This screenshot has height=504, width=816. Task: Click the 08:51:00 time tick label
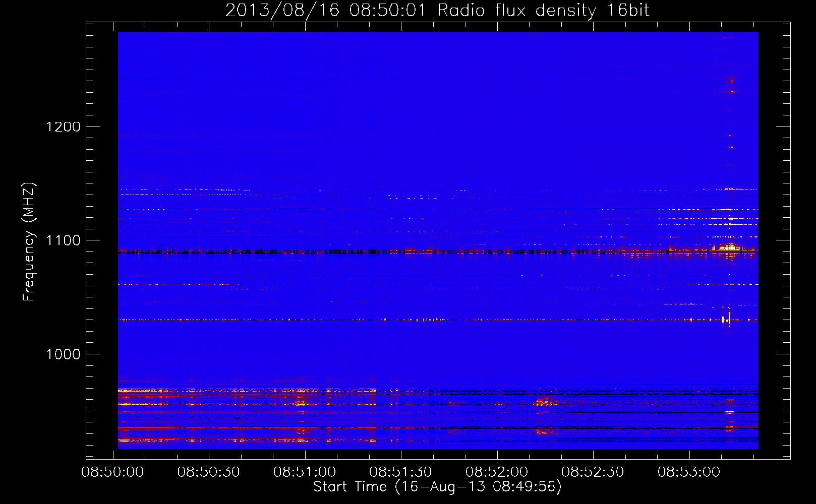coord(305,472)
